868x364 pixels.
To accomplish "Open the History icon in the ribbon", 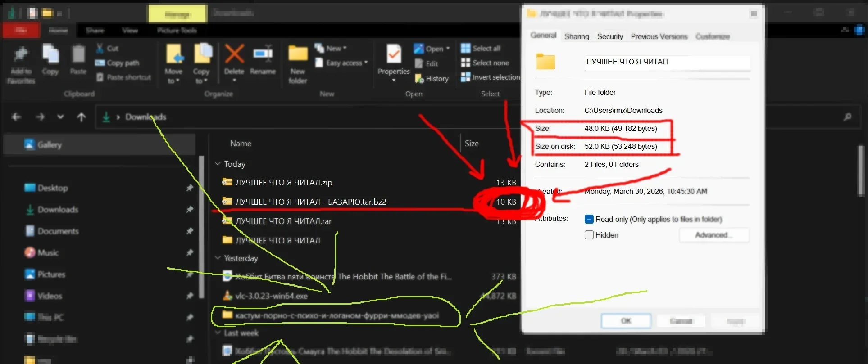I will [419, 79].
